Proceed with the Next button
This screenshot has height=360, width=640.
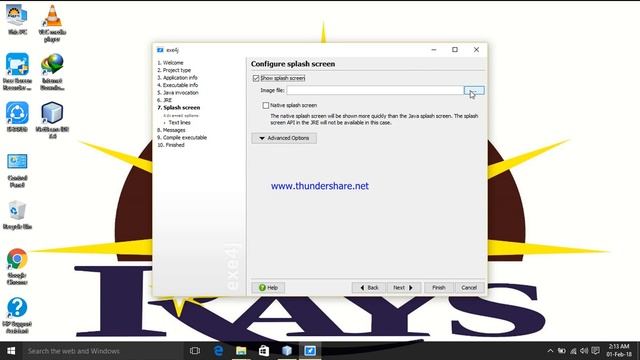[404, 288]
